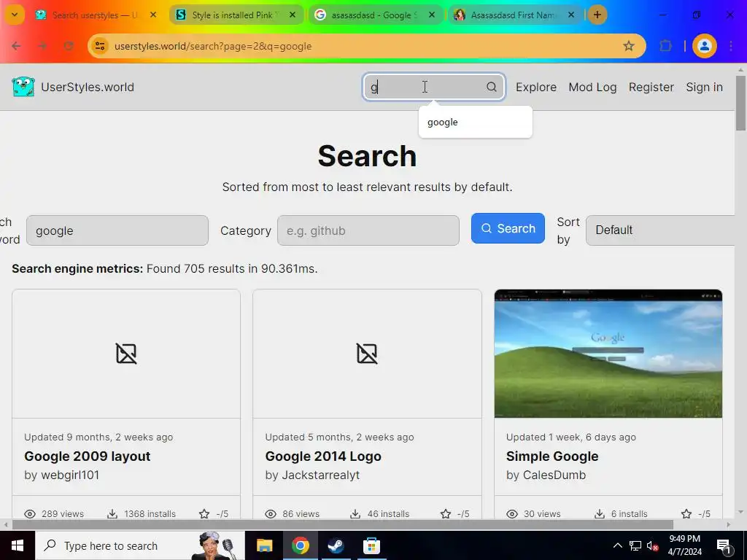Click the muted volume icon in tray

click(652, 545)
